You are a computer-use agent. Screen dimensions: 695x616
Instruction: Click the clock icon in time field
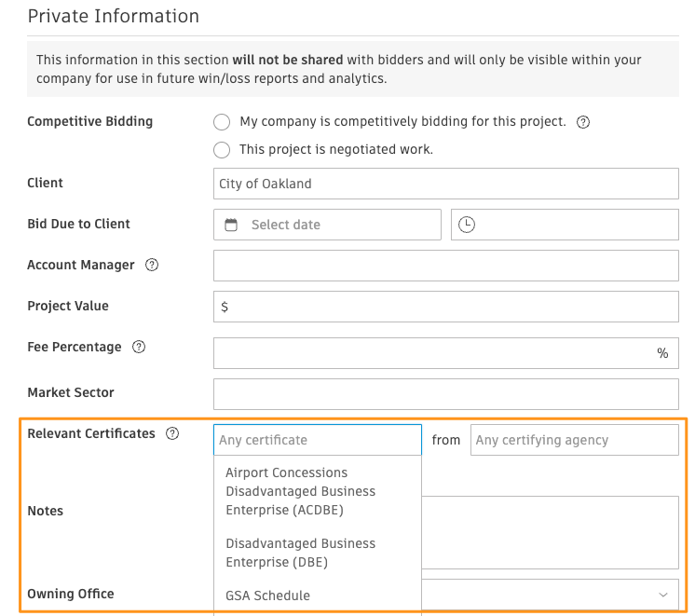coord(467,225)
